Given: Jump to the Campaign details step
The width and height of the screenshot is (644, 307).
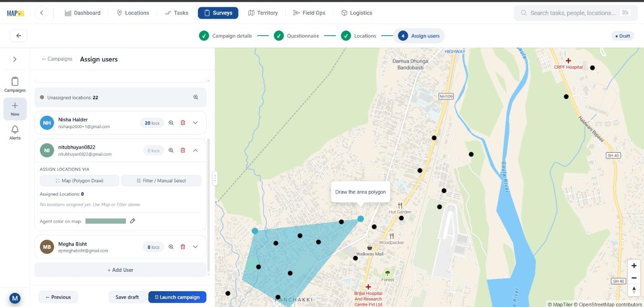Looking at the screenshot, I should click(225, 36).
